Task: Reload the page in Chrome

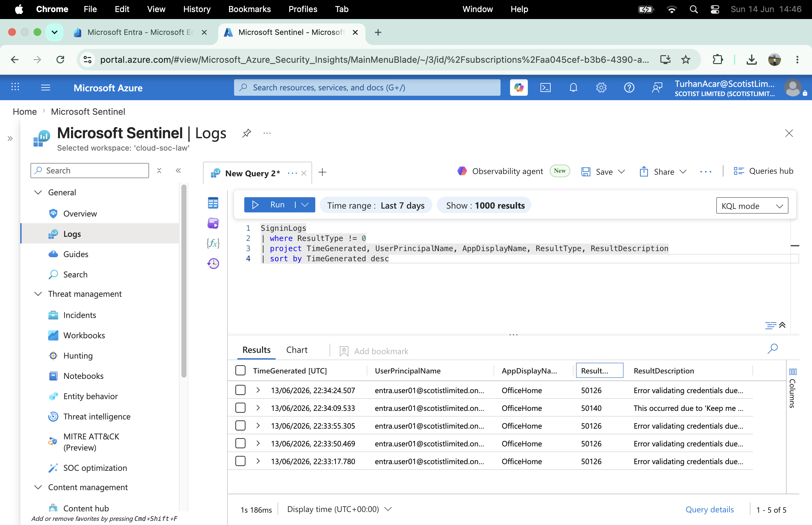Action: coord(60,60)
